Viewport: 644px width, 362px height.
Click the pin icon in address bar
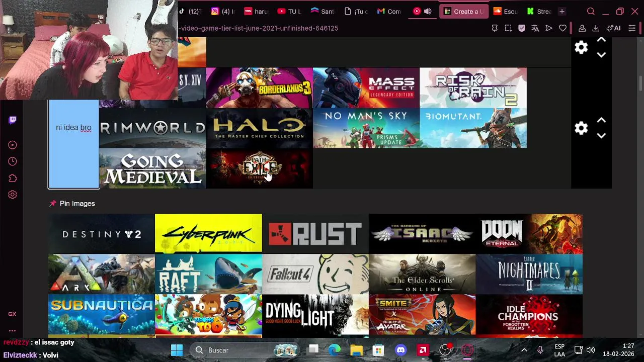tap(495, 28)
